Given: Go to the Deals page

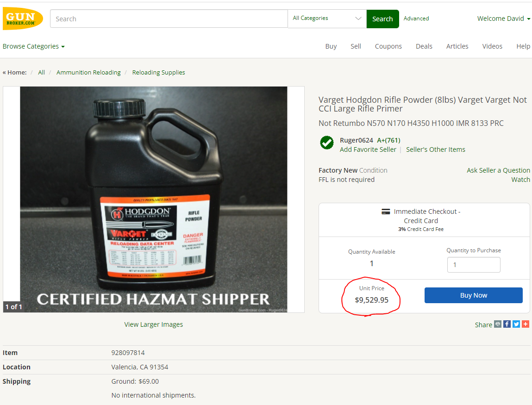Looking at the screenshot, I should coord(424,46).
